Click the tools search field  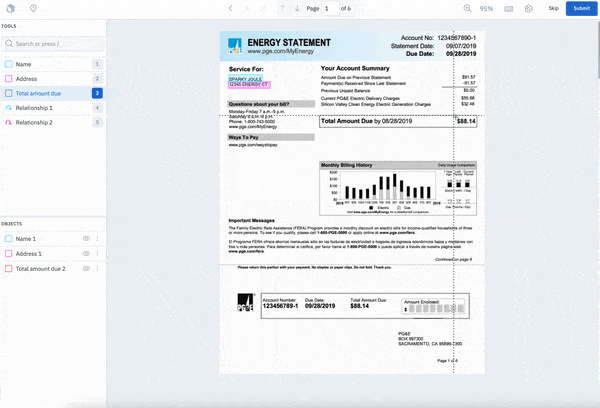[x=53, y=44]
